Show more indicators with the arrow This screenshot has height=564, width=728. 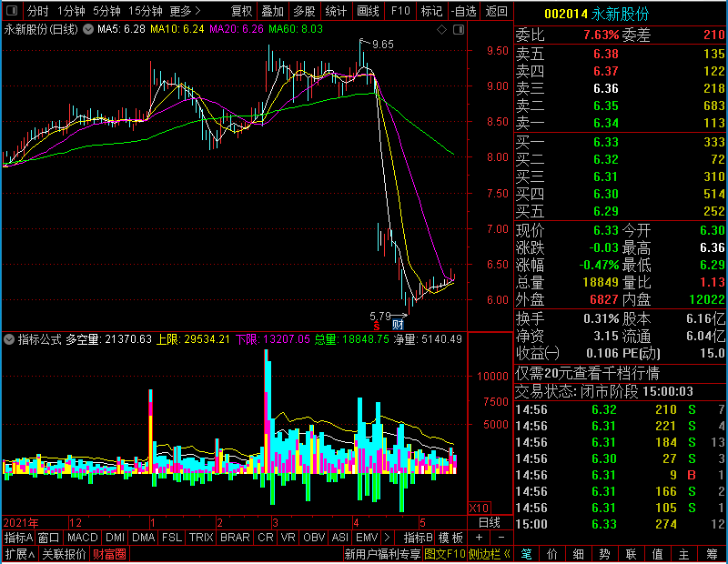coord(388,538)
